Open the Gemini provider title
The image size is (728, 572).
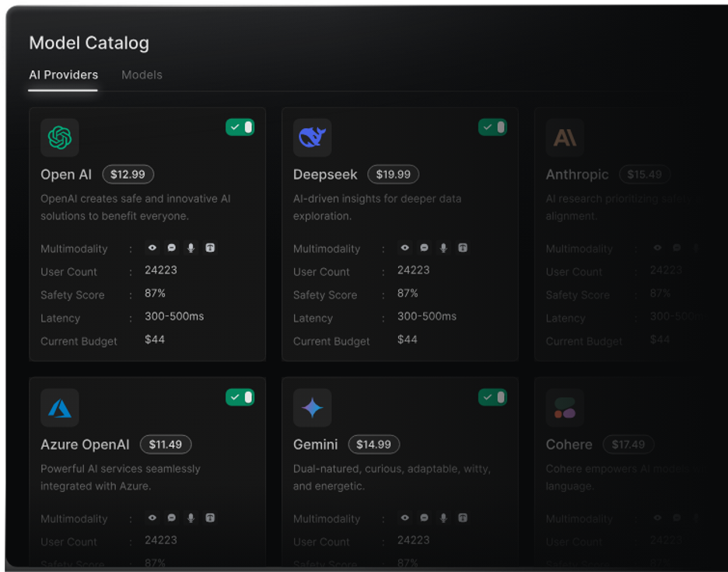(x=315, y=445)
